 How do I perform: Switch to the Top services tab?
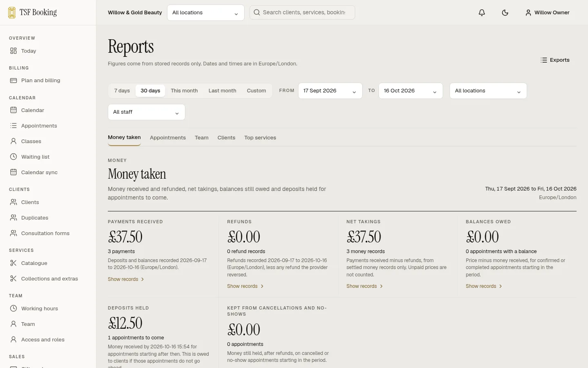[260, 138]
